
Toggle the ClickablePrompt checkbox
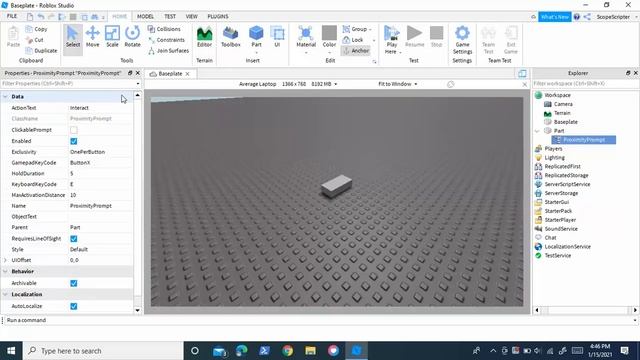click(73, 130)
